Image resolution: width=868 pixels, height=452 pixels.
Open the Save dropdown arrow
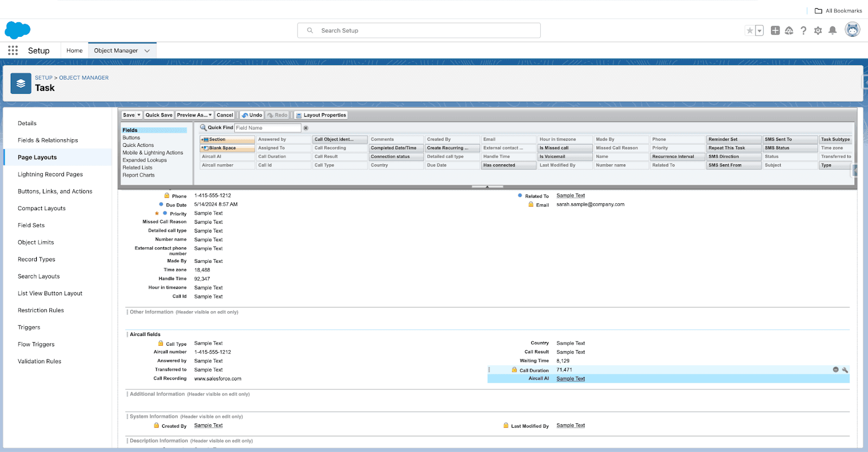139,115
